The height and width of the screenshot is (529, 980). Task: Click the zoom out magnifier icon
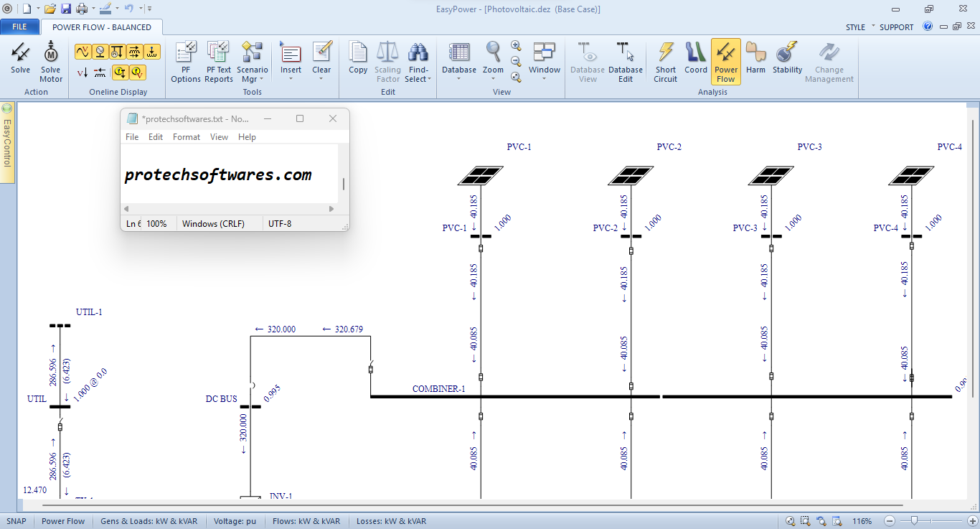[516, 61]
